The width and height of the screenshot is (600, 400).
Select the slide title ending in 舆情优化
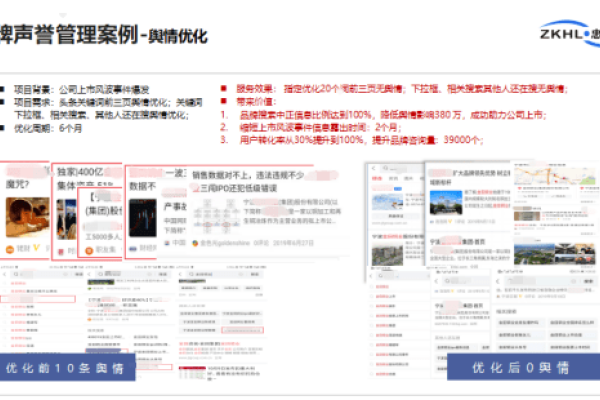tap(103, 35)
